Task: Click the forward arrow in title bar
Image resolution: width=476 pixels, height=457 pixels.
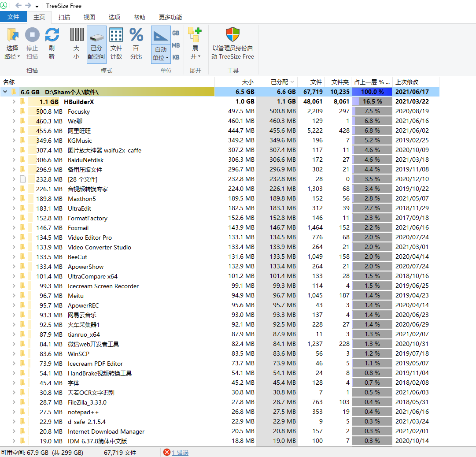Action: pyautogui.click(x=28, y=5)
